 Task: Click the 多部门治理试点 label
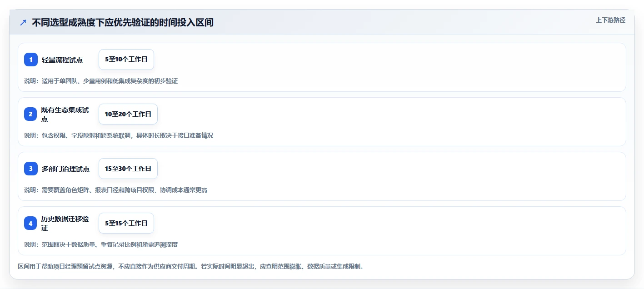pyautogui.click(x=65, y=169)
